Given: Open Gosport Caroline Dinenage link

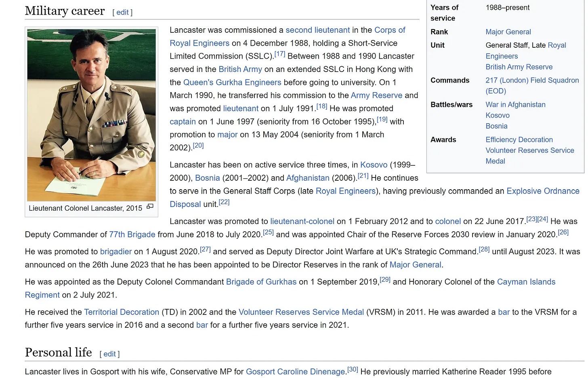Looking at the screenshot, I should tap(295, 372).
